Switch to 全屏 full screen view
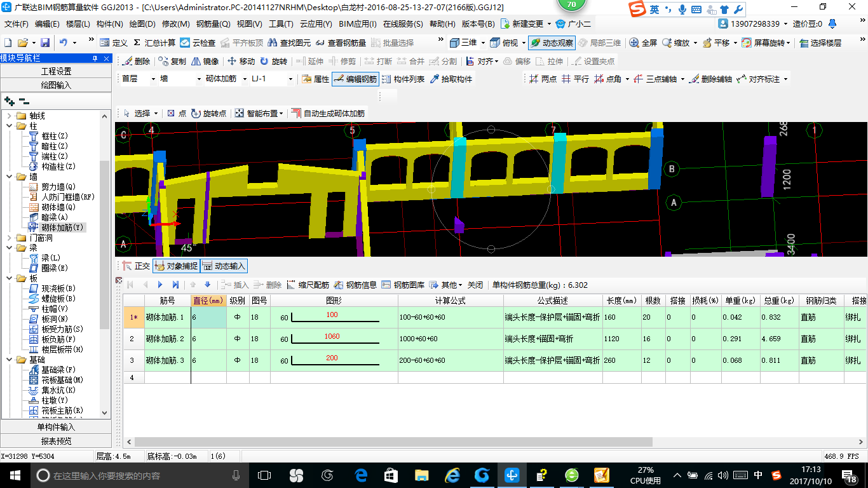This screenshot has height=488, width=868. [x=643, y=43]
